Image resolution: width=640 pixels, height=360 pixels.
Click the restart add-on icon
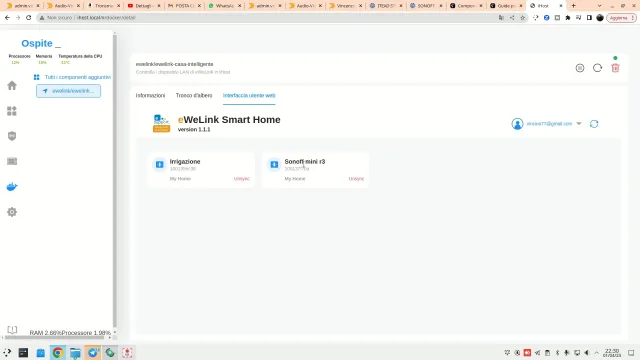pyautogui.click(x=598, y=68)
